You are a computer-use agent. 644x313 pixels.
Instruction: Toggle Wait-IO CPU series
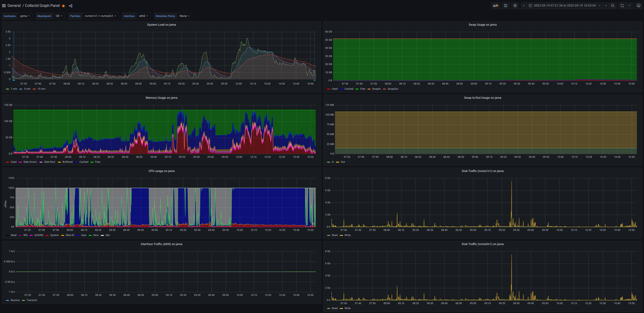[70, 235]
